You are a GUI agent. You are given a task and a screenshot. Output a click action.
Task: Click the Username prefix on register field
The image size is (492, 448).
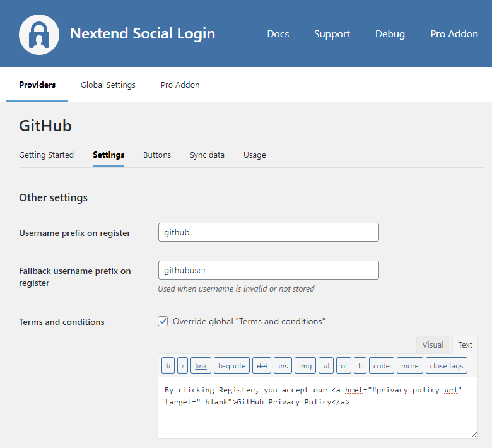(x=268, y=232)
